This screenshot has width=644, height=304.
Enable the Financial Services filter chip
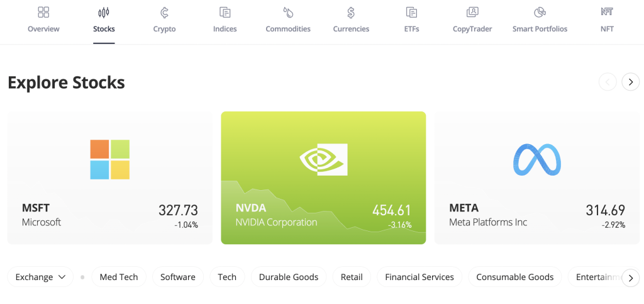tap(419, 277)
